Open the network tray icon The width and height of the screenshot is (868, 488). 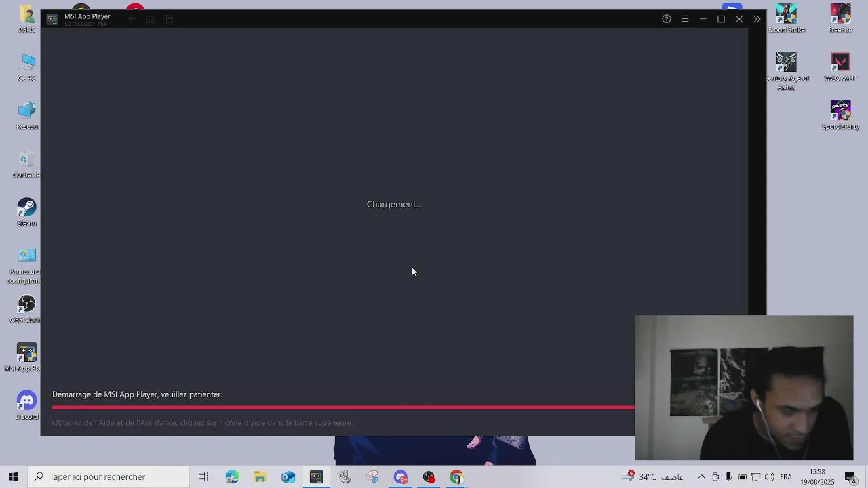coord(755,476)
